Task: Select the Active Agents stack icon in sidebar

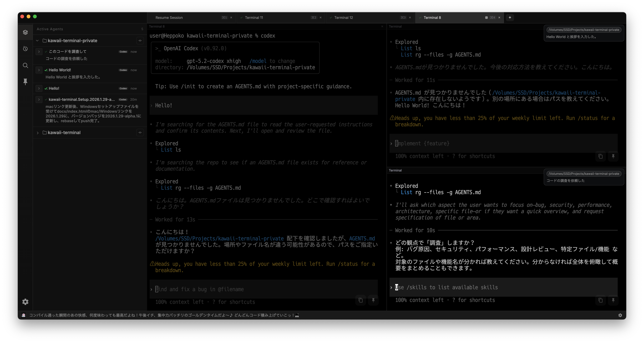Action: coord(25,32)
